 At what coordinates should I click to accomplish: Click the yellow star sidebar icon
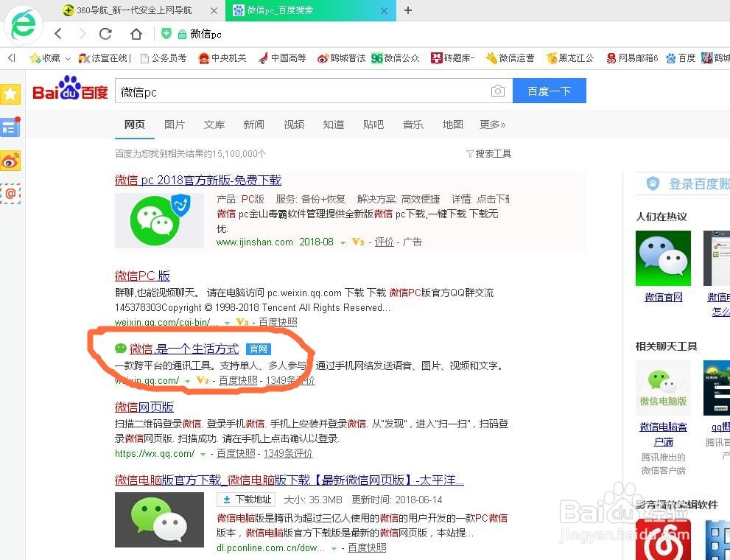(x=10, y=94)
